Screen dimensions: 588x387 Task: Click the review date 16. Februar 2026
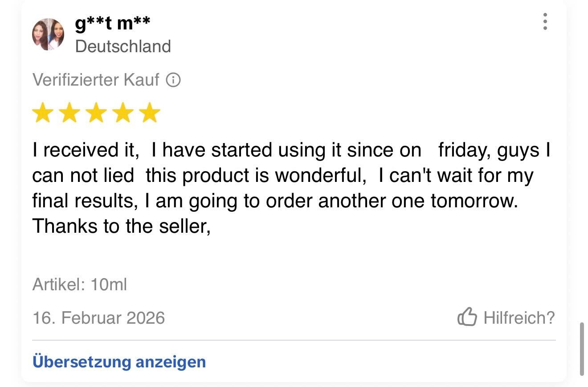click(98, 318)
